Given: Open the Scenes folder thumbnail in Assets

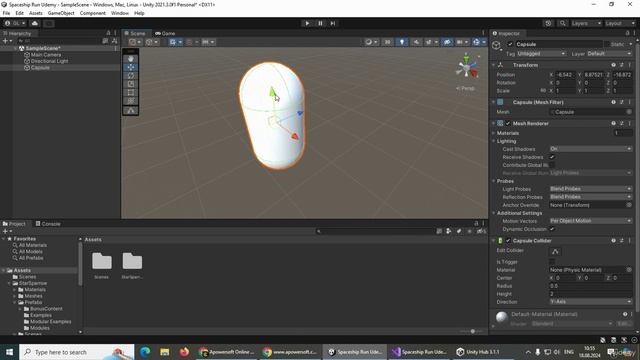Looking at the screenshot, I should click(x=102, y=262).
